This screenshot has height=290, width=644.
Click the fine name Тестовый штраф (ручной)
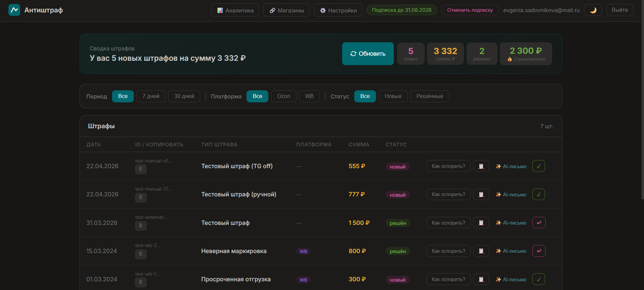239,194
